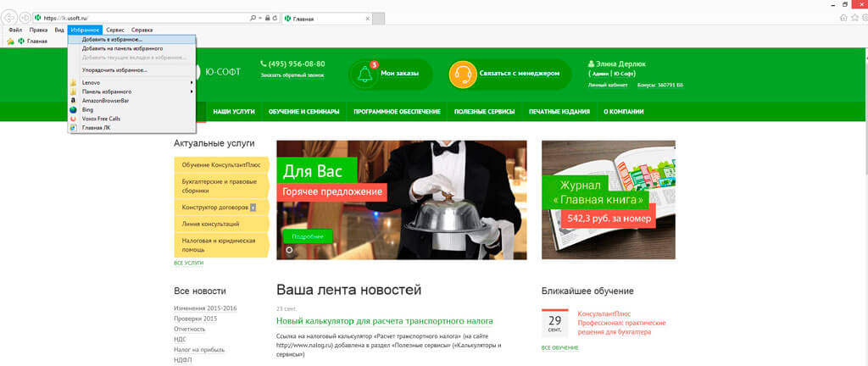
Task: Click the user name Элина Дерлюк
Action: coord(620,64)
